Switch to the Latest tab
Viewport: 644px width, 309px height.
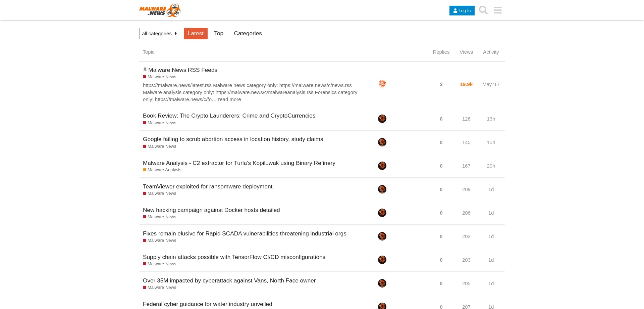click(x=196, y=34)
